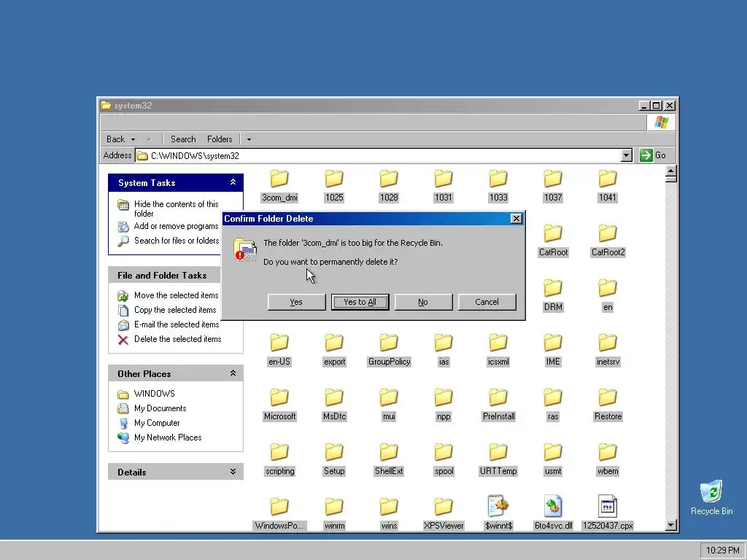The image size is (747, 560).
Task: Click Copy the selected items
Action: point(167,310)
